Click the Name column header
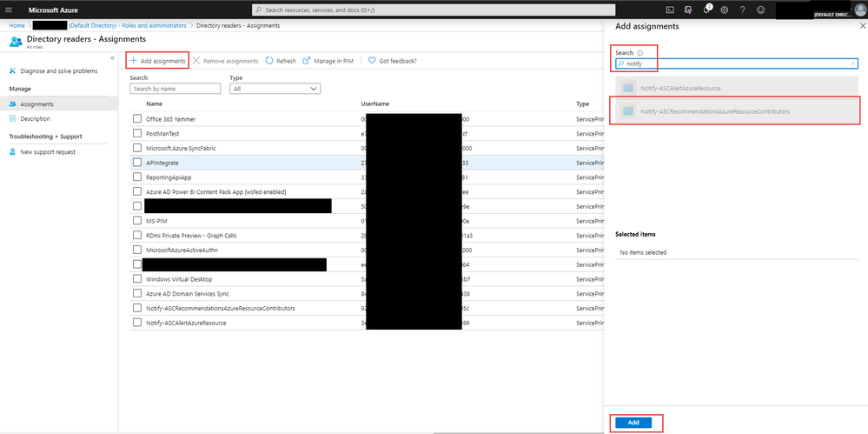The height and width of the screenshot is (434, 868). [154, 103]
